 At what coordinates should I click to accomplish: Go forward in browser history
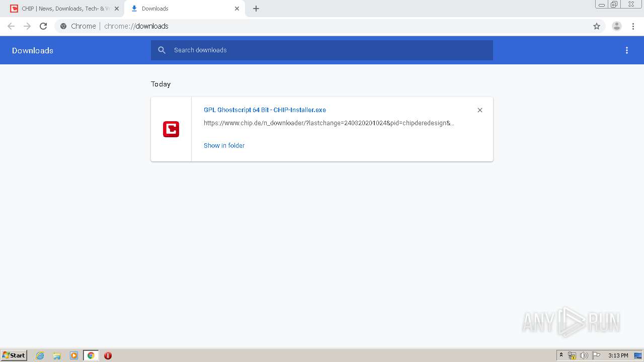[27, 26]
